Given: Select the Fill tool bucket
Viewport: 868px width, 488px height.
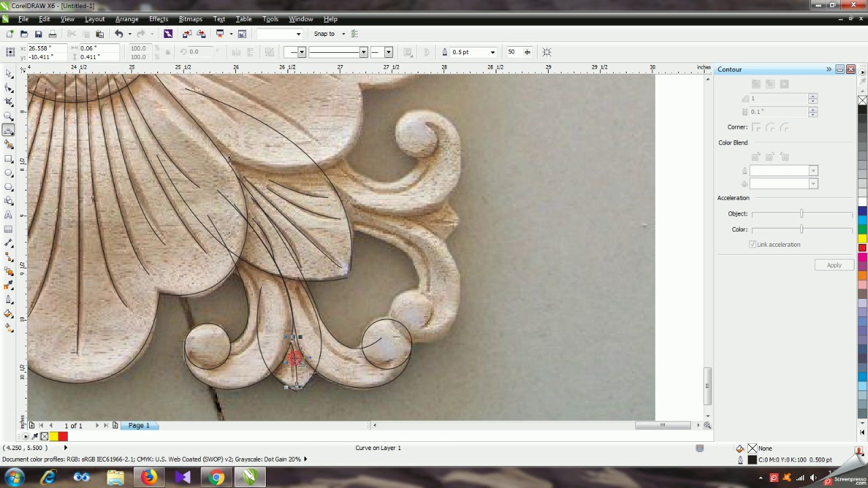Looking at the screenshot, I should tap(9, 314).
